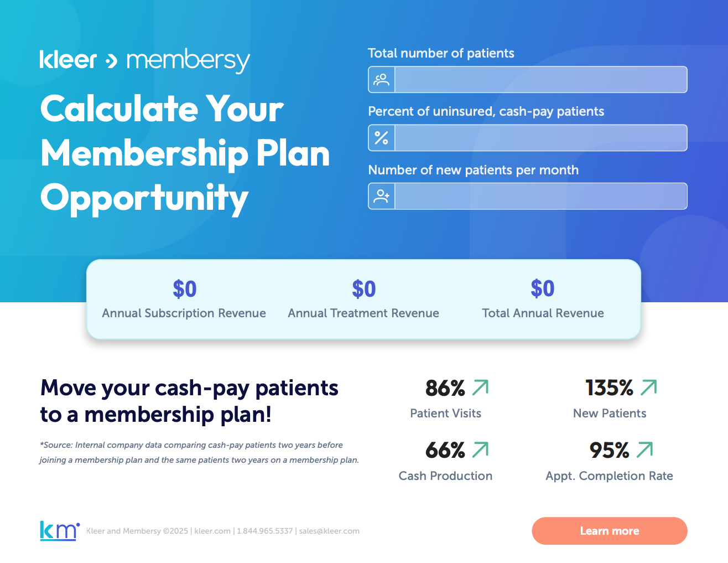Screen dimensions: 728x563
Task: Focus the new patients per month field
Action: (541, 196)
